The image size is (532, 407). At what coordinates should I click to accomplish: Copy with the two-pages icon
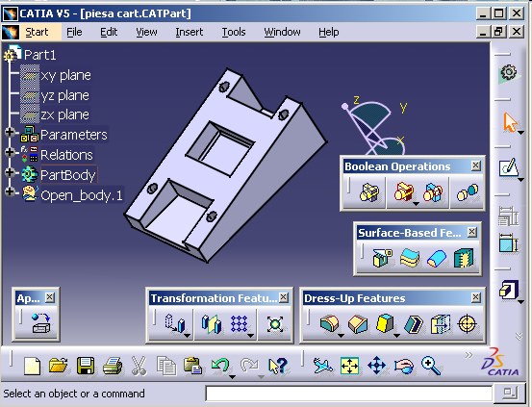[x=166, y=366]
